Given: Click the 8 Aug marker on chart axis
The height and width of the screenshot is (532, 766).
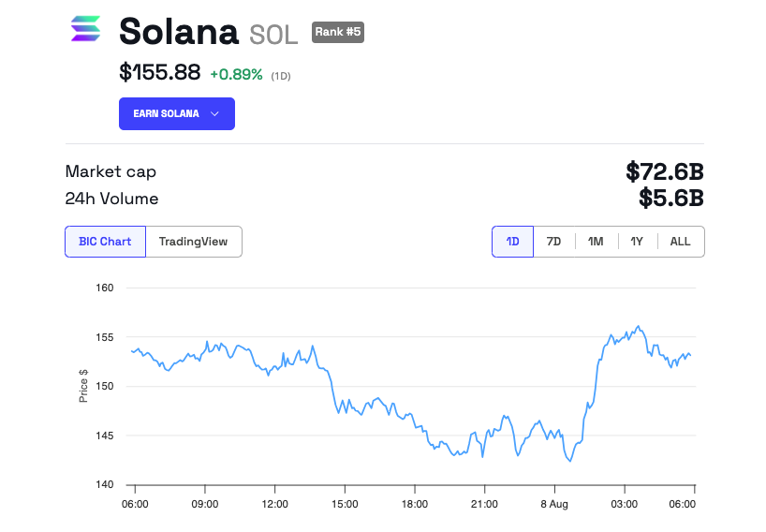Looking at the screenshot, I should coord(554,504).
